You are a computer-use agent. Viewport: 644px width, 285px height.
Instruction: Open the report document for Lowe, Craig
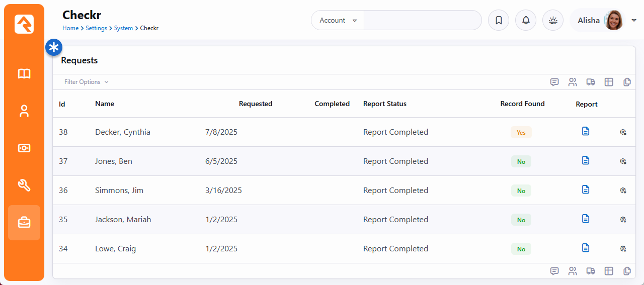tap(585, 248)
